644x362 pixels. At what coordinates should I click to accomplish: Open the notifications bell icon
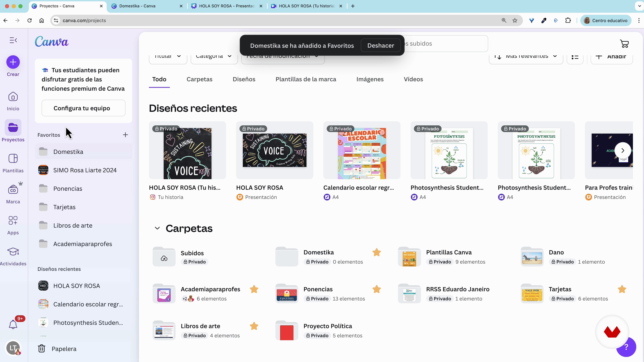tap(13, 324)
